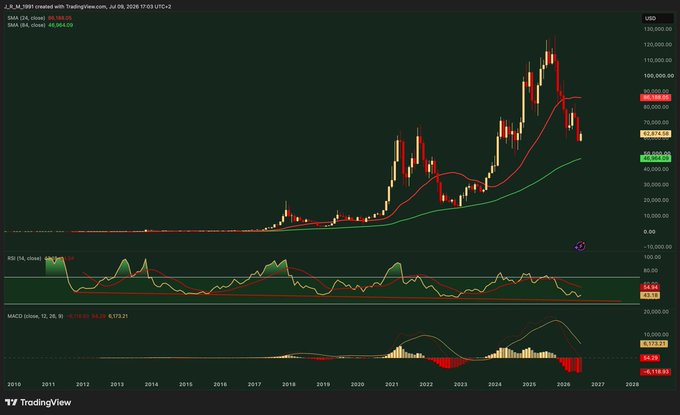Click the 40,000.00 price axis label
Image resolution: width=680 pixels, height=415 pixels.
click(656, 169)
